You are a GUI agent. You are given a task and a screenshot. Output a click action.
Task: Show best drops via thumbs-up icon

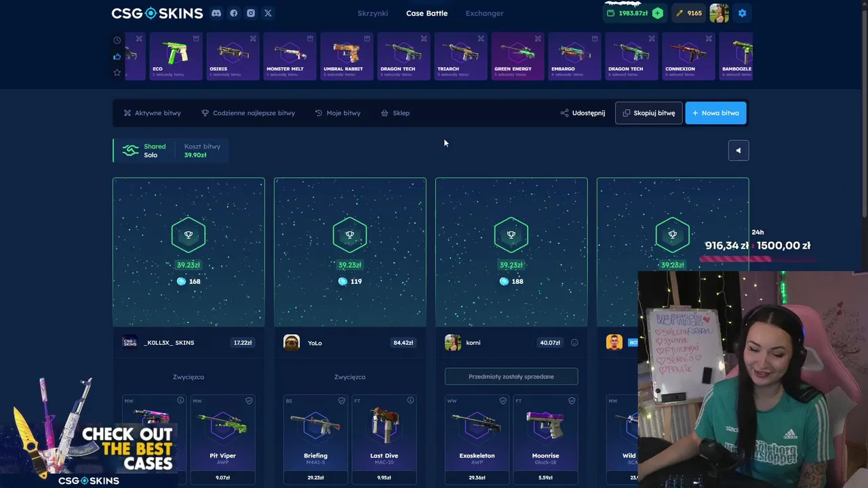coord(117,56)
